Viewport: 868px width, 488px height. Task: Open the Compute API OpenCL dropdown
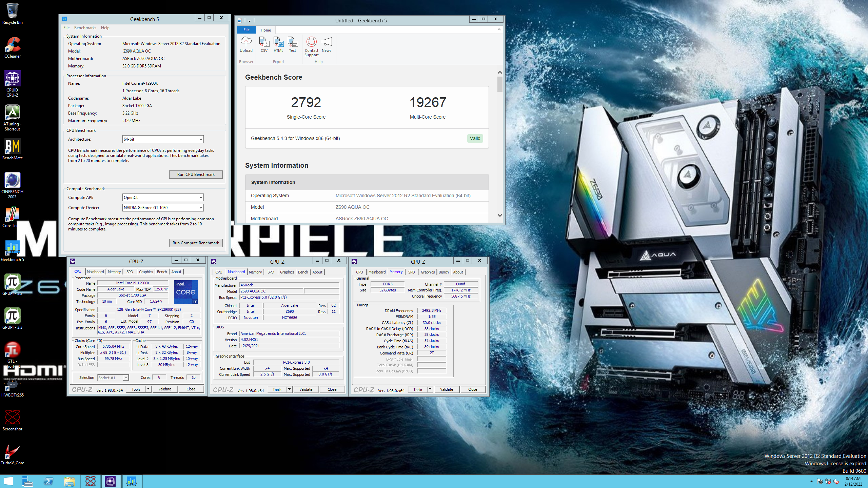tap(163, 198)
